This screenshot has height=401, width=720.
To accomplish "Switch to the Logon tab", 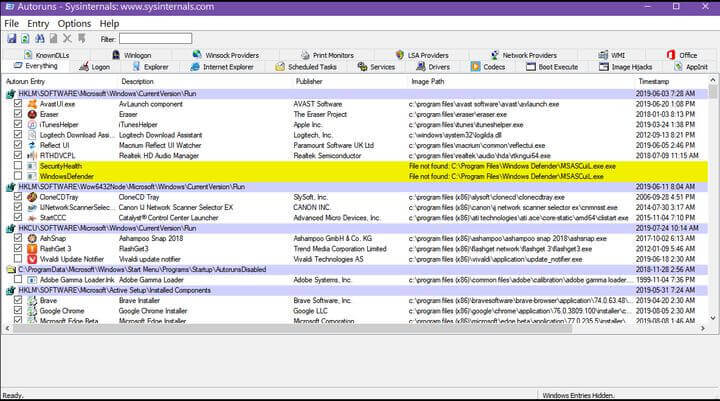I will click(x=95, y=67).
